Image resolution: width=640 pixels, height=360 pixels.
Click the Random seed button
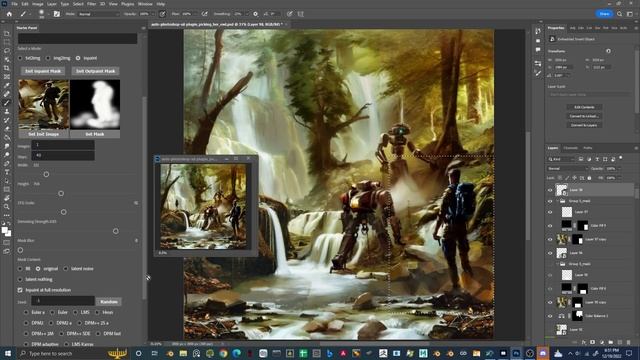[x=109, y=302]
